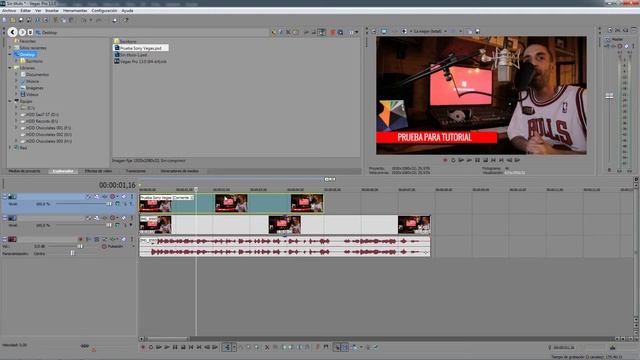This screenshot has height=360, width=640.
Task: Click Play in video preview transport
Action: pyautogui.click(x=469, y=160)
